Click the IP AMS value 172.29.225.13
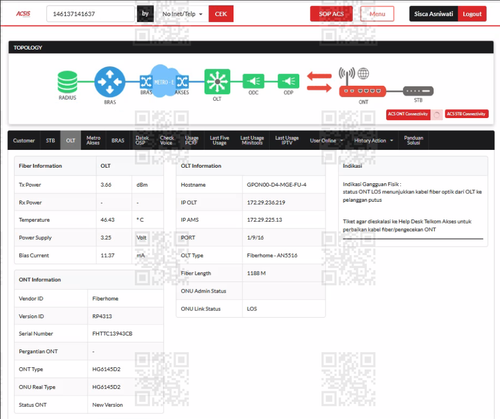The height and width of the screenshot is (419, 500). [264, 220]
